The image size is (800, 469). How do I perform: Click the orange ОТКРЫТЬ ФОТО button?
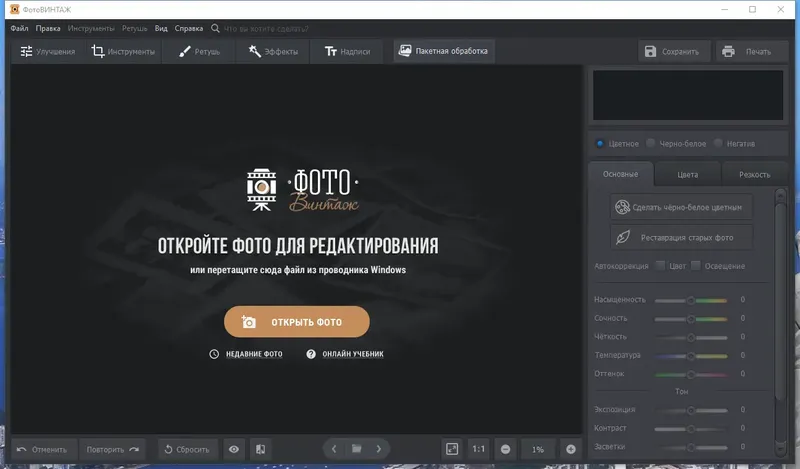click(296, 322)
